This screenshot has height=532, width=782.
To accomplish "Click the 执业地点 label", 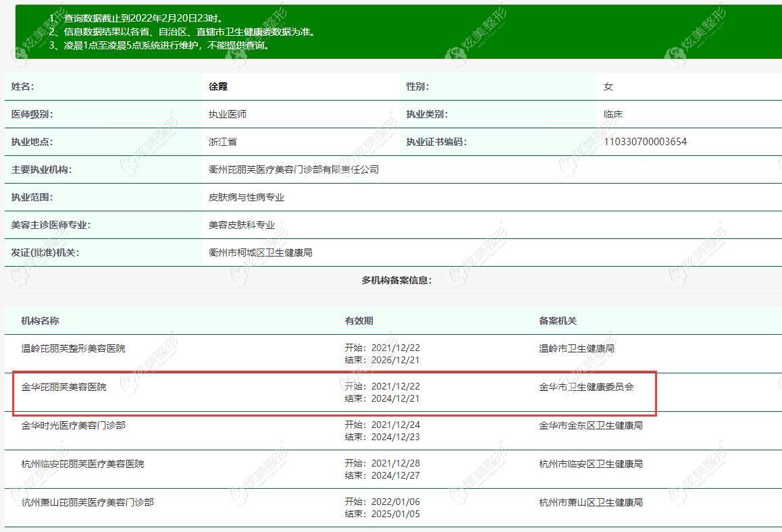I will click(x=32, y=142).
